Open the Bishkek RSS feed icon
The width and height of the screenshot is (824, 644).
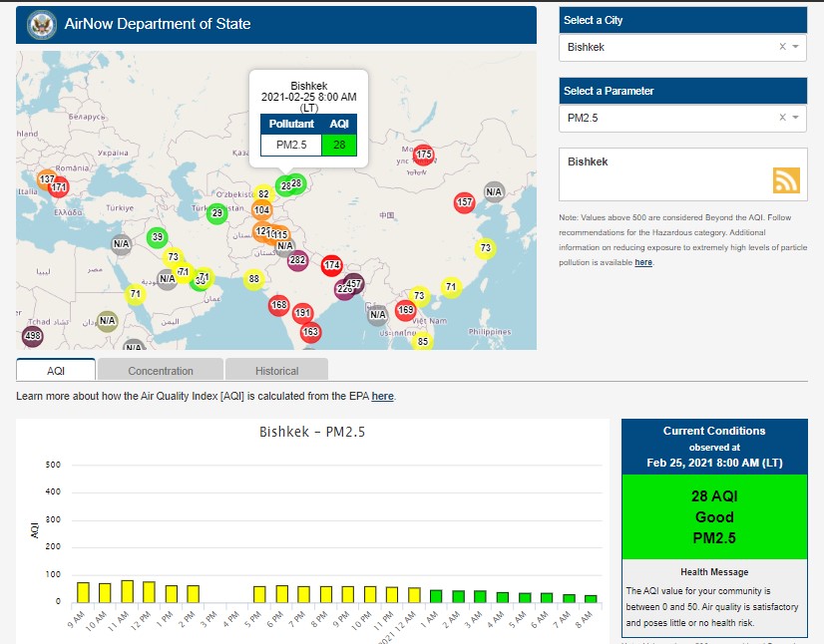[786, 179]
